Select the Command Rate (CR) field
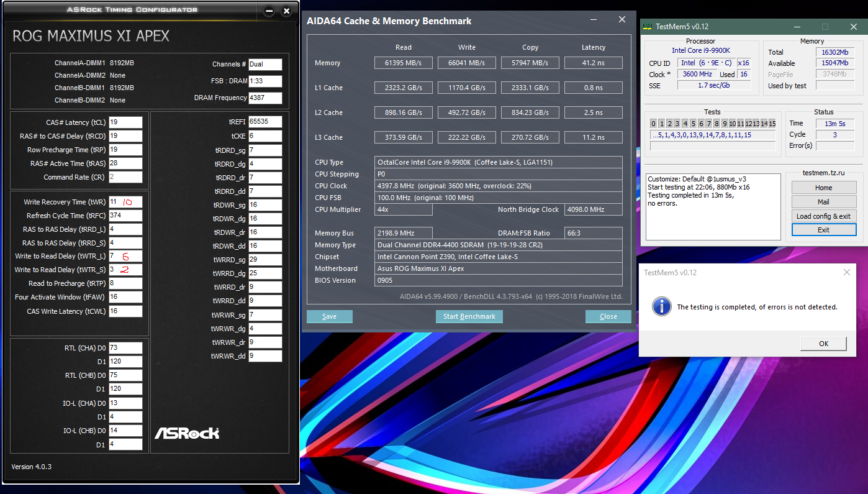The height and width of the screenshot is (494, 868). pos(125,177)
